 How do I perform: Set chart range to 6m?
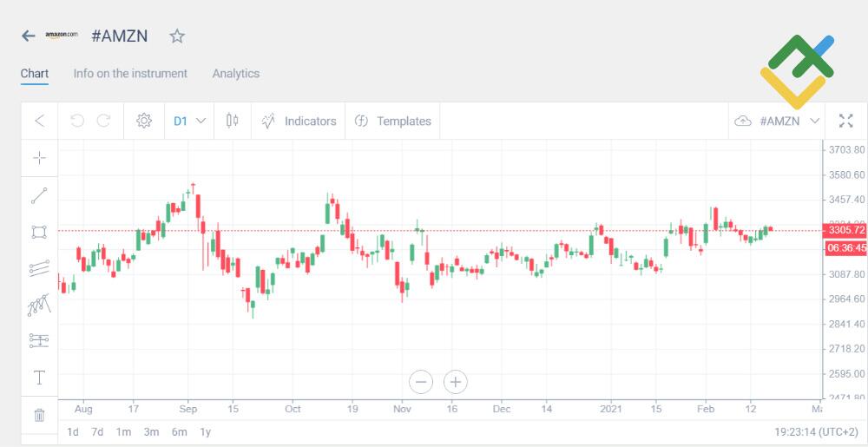pyautogui.click(x=180, y=432)
